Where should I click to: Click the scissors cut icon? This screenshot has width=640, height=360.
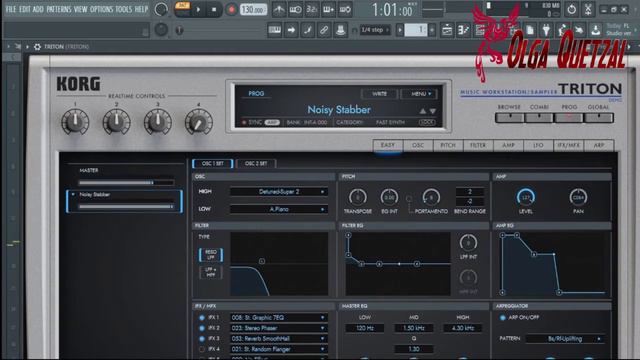pos(588,9)
